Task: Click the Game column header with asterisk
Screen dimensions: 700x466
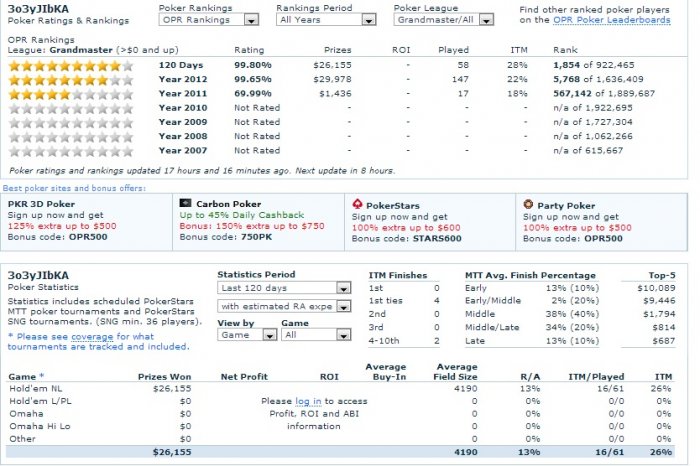Action: pyautogui.click(x=26, y=377)
